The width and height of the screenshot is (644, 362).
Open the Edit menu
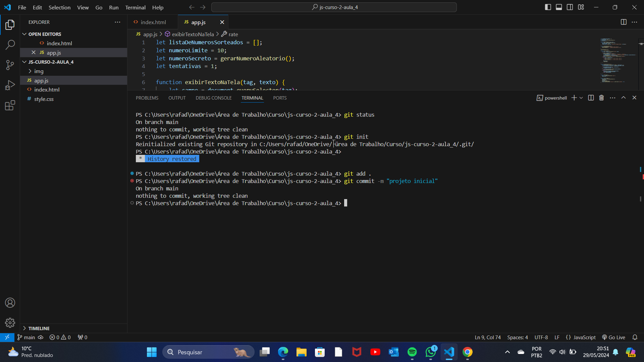[x=37, y=7]
